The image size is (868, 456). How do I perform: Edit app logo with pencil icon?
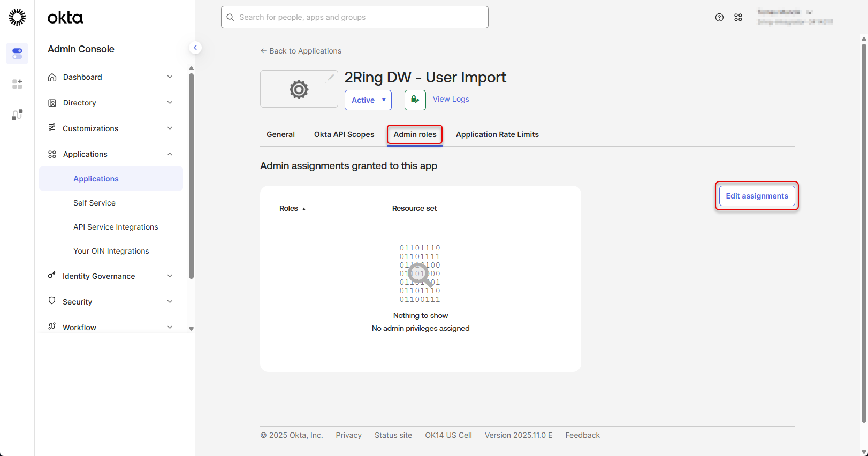click(331, 77)
